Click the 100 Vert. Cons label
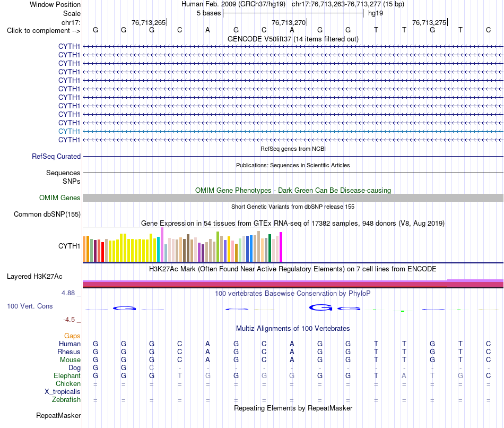The height and width of the screenshot is (428, 504). [x=30, y=306]
